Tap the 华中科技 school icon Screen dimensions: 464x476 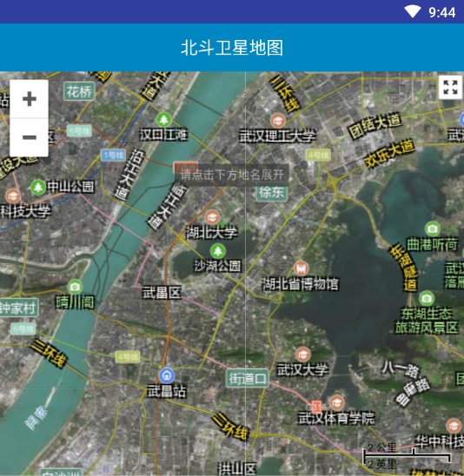point(454,426)
